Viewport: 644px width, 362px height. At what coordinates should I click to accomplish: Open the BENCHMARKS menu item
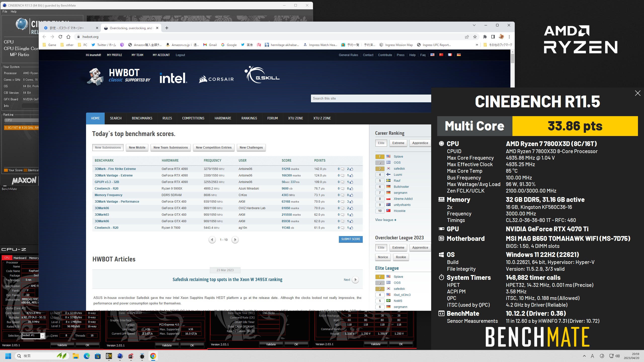[x=142, y=118]
